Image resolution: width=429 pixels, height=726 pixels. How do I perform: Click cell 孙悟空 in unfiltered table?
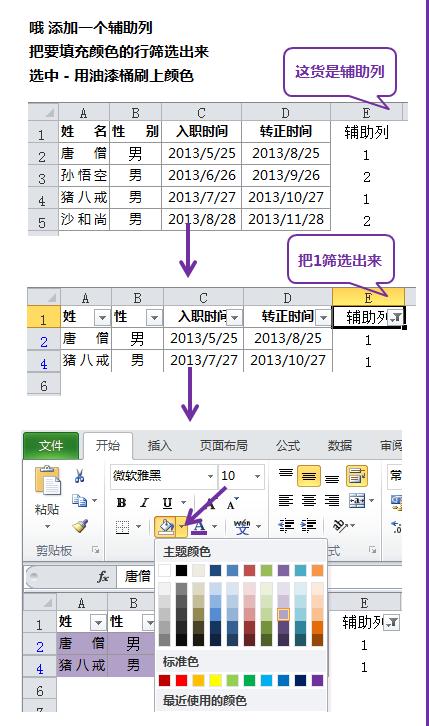(x=84, y=175)
